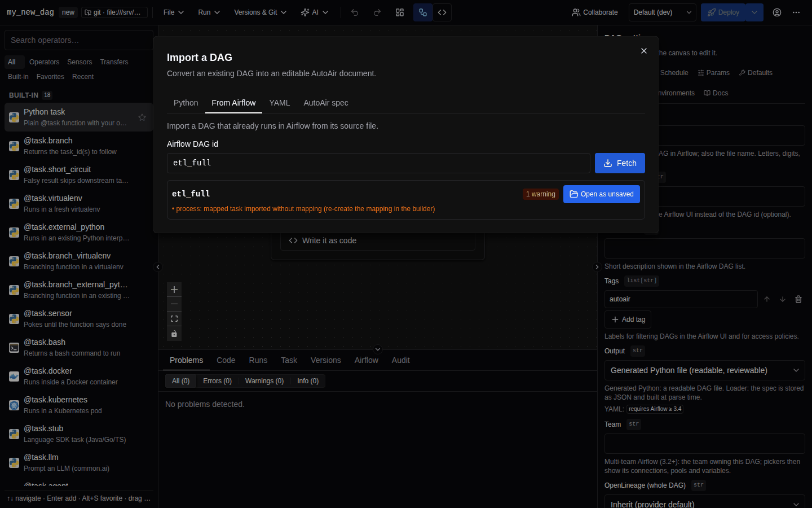The width and height of the screenshot is (812, 508).
Task: Move the autoair tag down
Action: tap(783, 299)
